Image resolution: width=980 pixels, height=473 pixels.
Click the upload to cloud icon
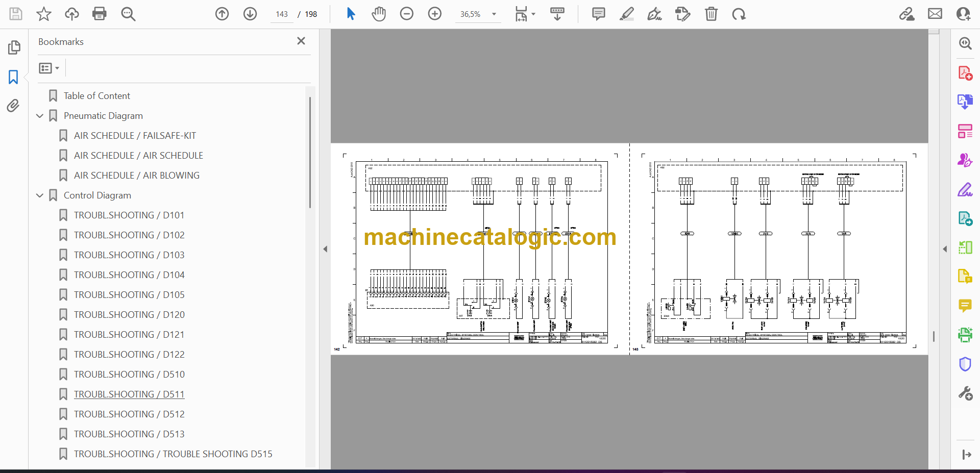pos(72,14)
